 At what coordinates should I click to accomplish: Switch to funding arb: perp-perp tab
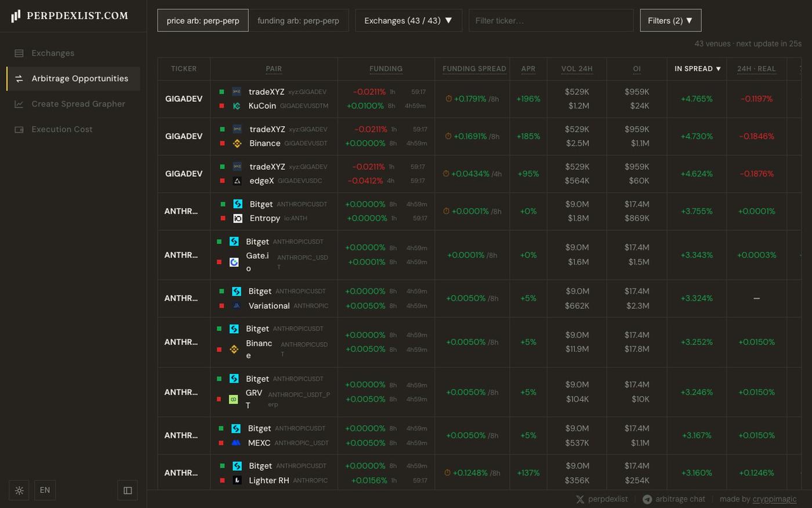click(298, 20)
